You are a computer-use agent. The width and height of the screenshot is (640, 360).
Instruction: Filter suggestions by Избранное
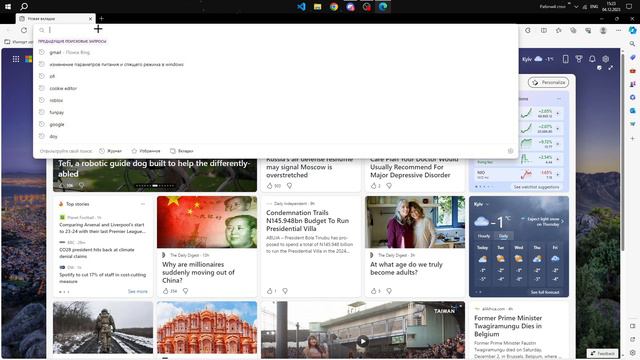(x=146, y=151)
